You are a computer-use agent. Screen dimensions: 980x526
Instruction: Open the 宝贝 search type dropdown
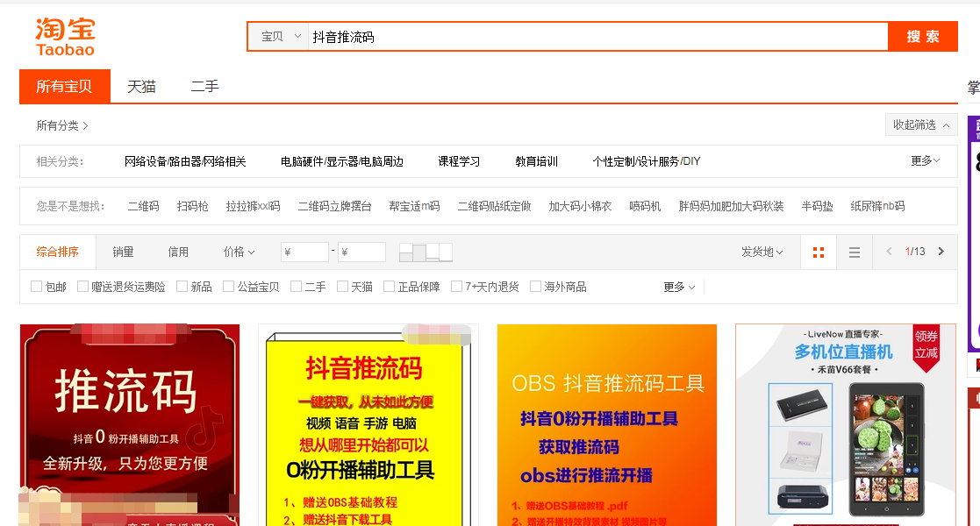pyautogui.click(x=279, y=37)
